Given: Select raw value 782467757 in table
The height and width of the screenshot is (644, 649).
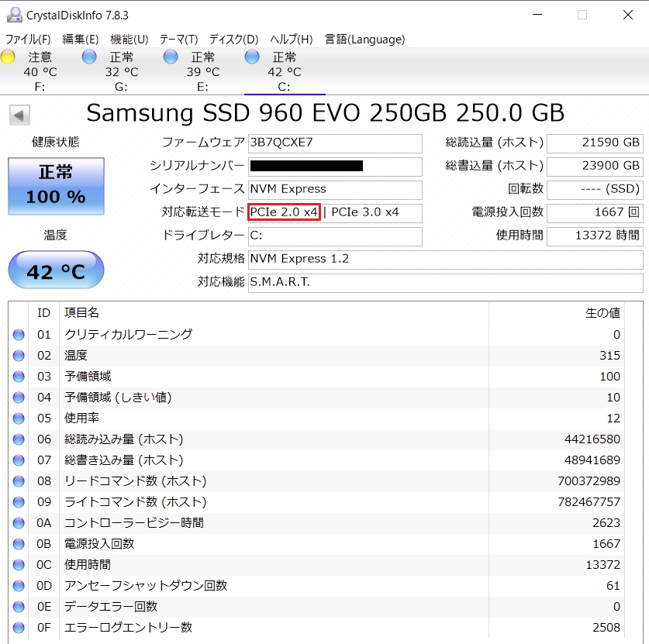Looking at the screenshot, I should click(589, 502).
